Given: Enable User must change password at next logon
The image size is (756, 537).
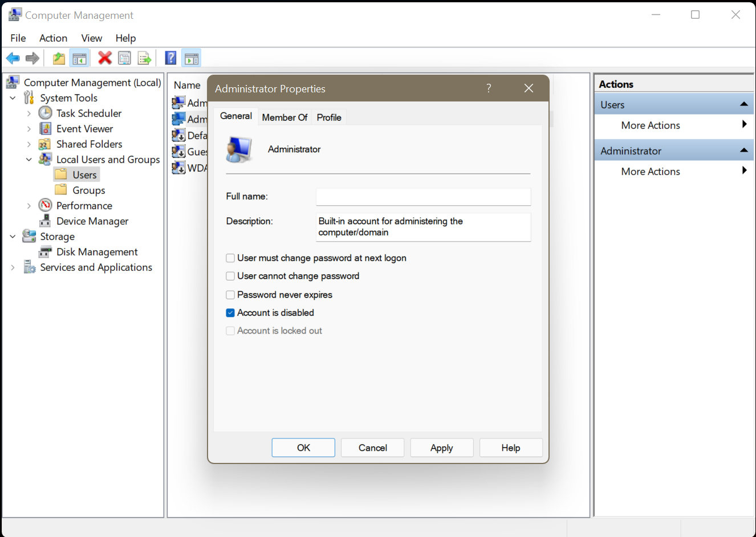Looking at the screenshot, I should click(x=230, y=258).
